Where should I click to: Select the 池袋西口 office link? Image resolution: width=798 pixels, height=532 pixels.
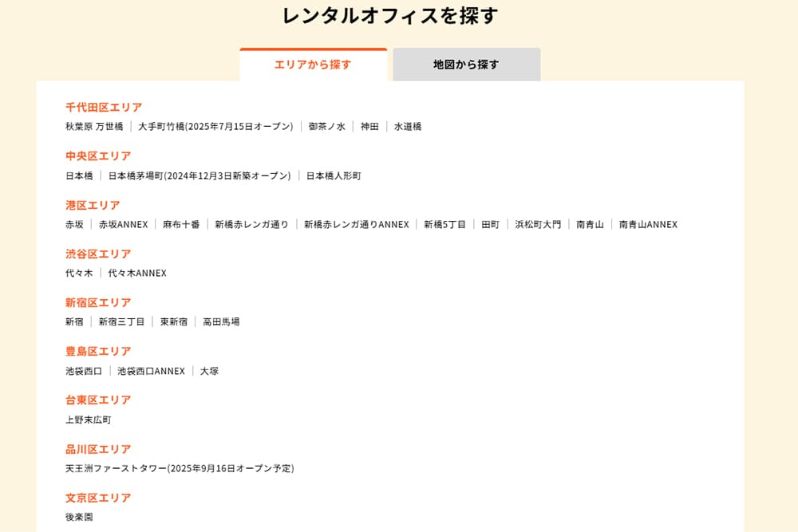click(x=84, y=371)
